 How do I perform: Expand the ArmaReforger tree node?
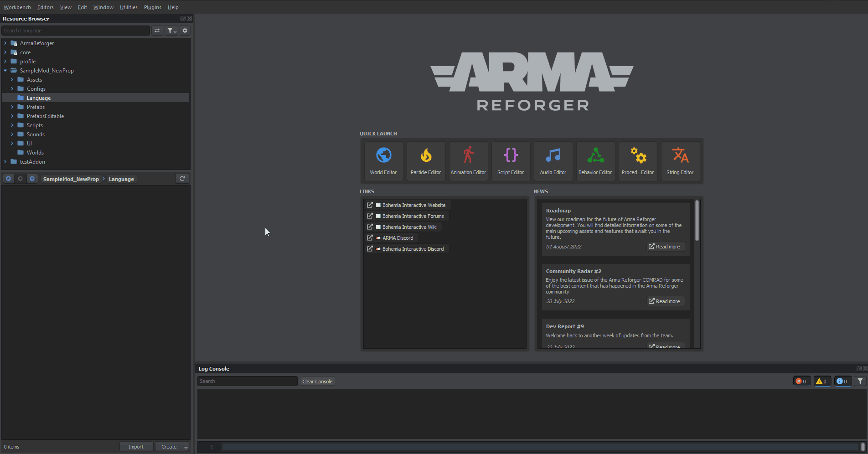click(x=5, y=43)
